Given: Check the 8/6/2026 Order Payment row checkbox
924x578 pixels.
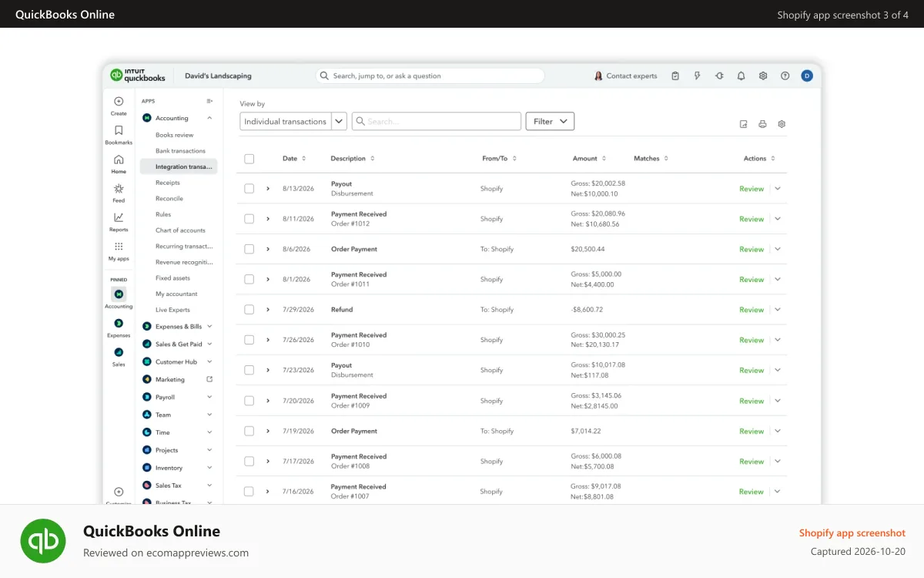Looking at the screenshot, I should click(x=249, y=249).
